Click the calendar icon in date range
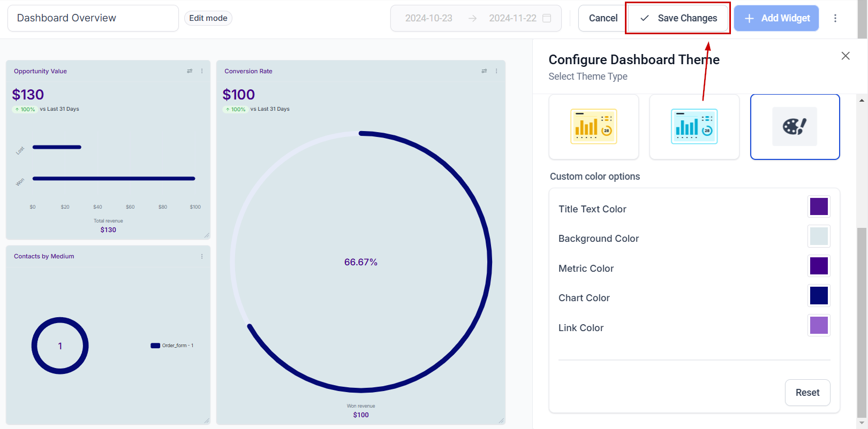Viewport: 868px width, 429px height. tap(547, 18)
